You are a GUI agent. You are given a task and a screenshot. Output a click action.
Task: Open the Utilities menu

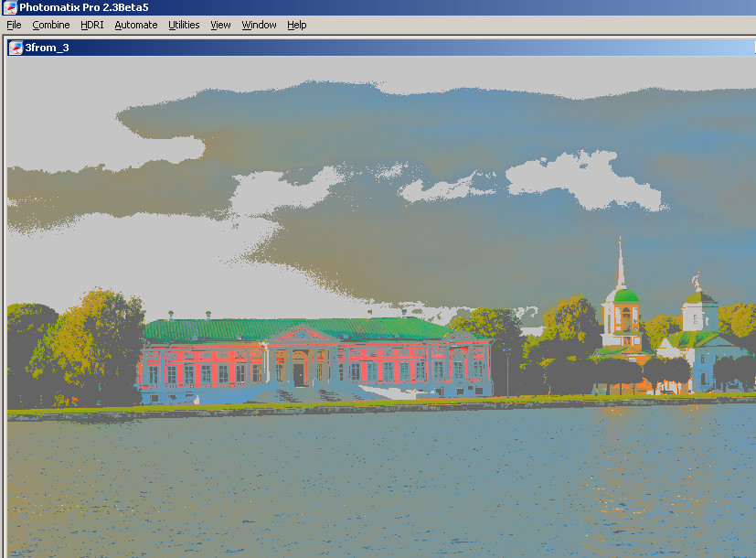[184, 25]
